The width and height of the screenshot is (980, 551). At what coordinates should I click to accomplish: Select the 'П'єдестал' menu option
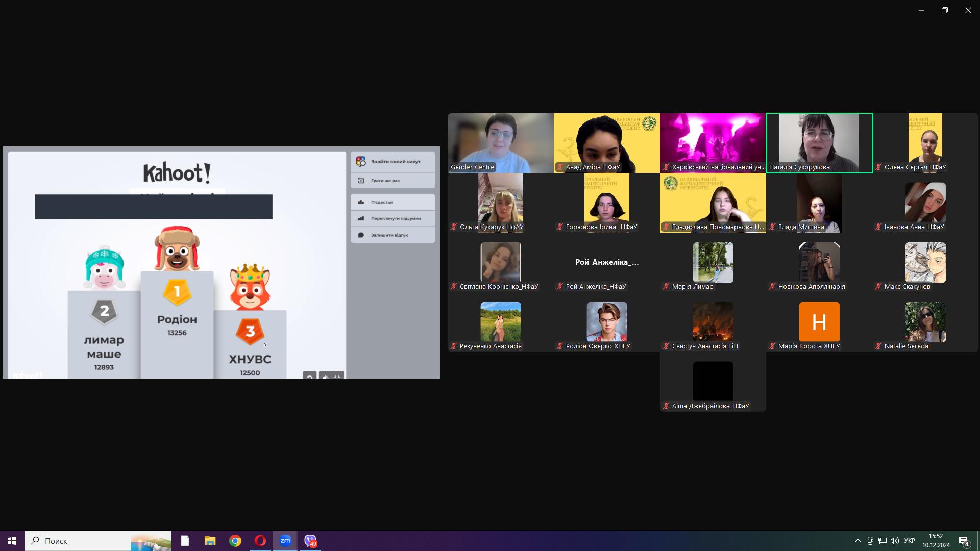393,202
